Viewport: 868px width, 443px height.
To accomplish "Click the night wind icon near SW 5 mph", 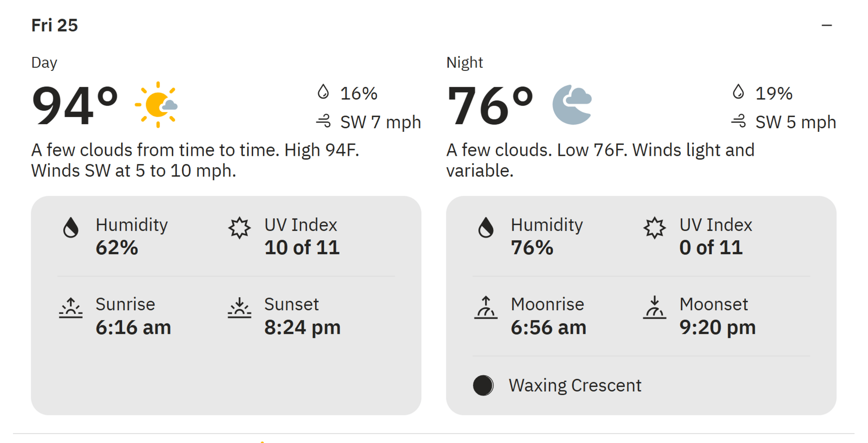I will pyautogui.click(x=739, y=121).
